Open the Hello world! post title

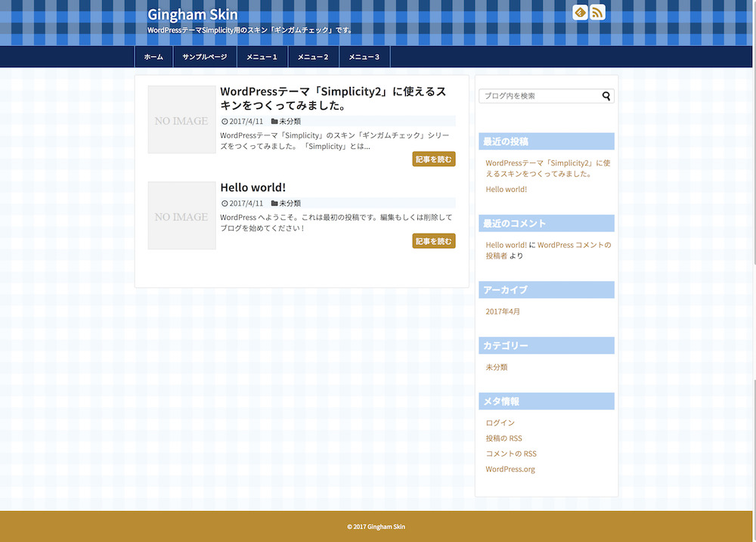pyautogui.click(x=253, y=187)
